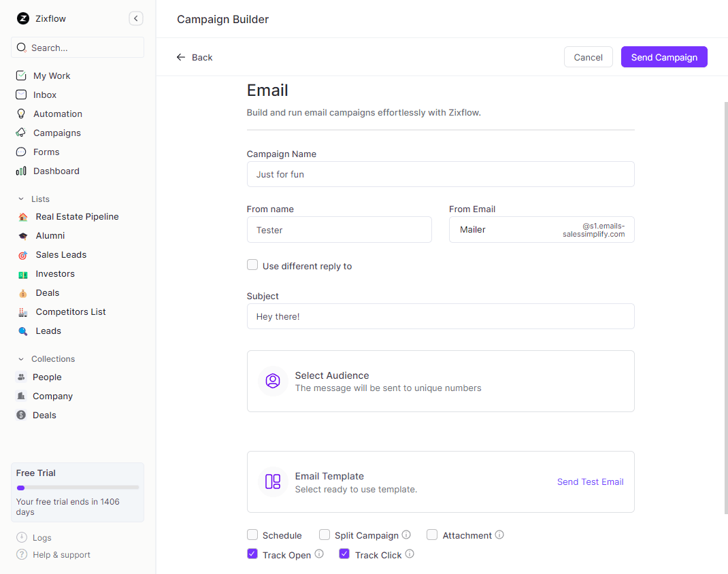Click the Logs icon at sidebar bottom
This screenshot has height=574, width=728.
[x=20, y=537]
